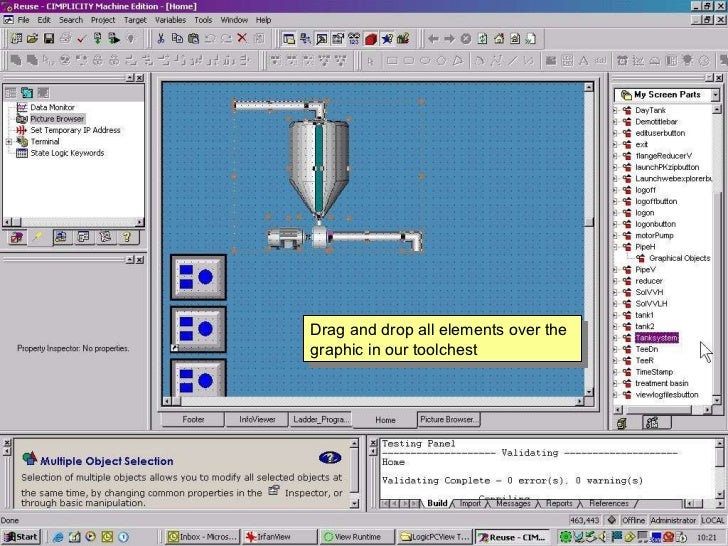Click the red checkmark Validate icon
This screenshot has height=546, width=728.
click(x=81, y=39)
